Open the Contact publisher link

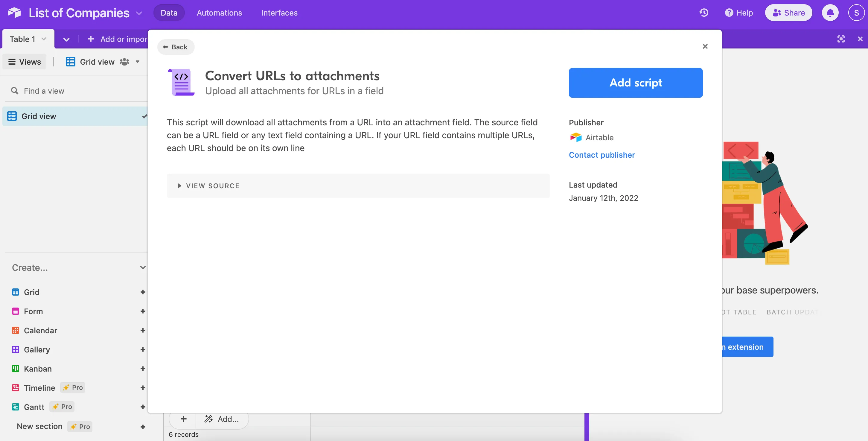pyautogui.click(x=601, y=155)
